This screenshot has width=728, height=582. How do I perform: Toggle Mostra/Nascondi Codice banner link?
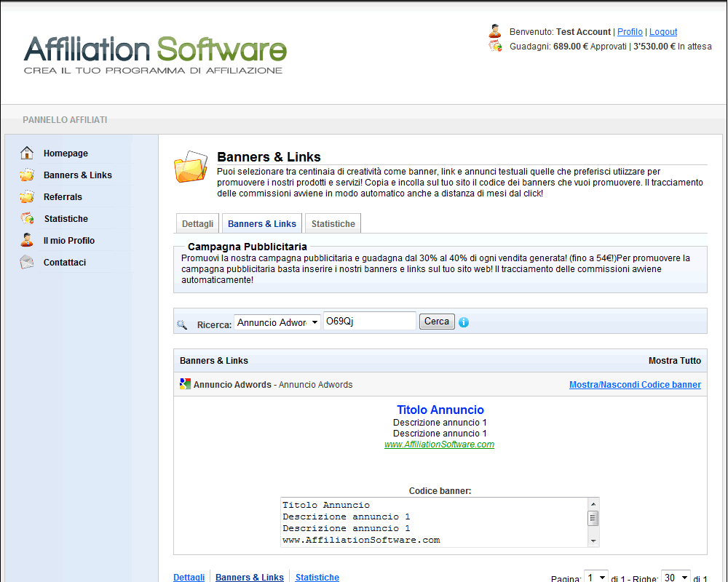[x=635, y=385]
